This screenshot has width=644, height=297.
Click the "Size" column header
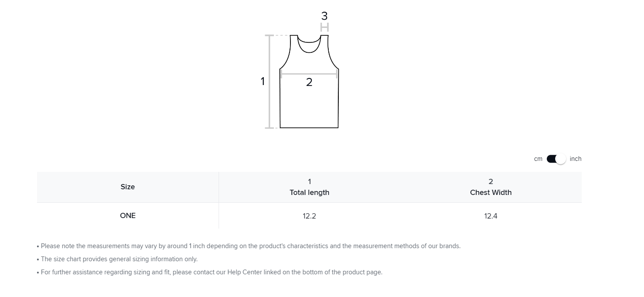tap(128, 187)
